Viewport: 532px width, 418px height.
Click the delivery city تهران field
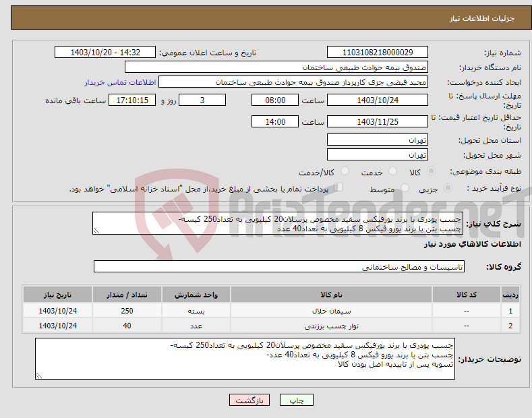(378, 155)
